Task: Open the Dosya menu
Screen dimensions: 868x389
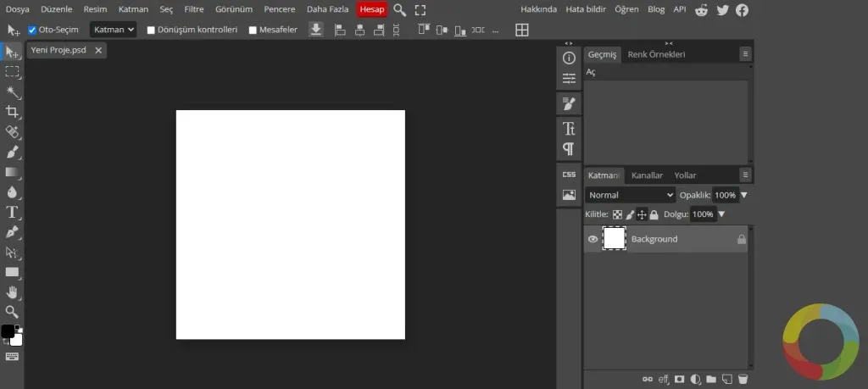Action: pos(18,9)
